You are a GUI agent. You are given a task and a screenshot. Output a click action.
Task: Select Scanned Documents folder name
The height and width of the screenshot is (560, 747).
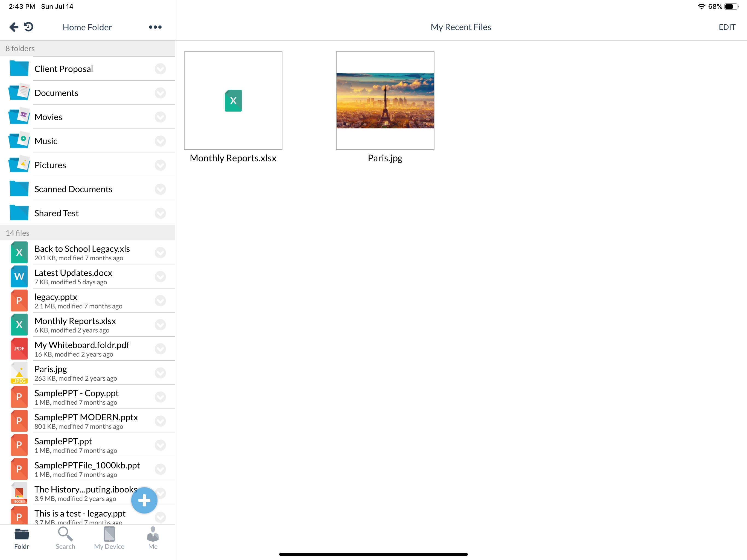click(x=73, y=189)
